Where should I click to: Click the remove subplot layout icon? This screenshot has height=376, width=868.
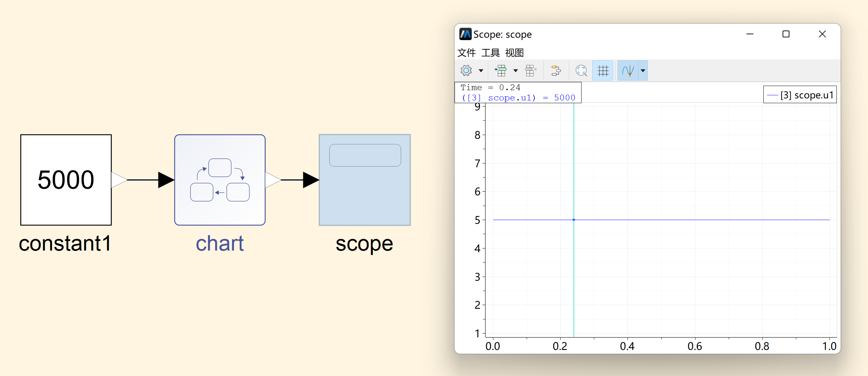(530, 71)
